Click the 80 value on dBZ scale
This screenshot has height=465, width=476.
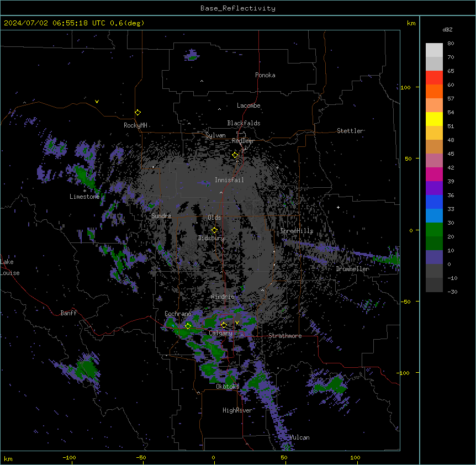[x=451, y=44]
